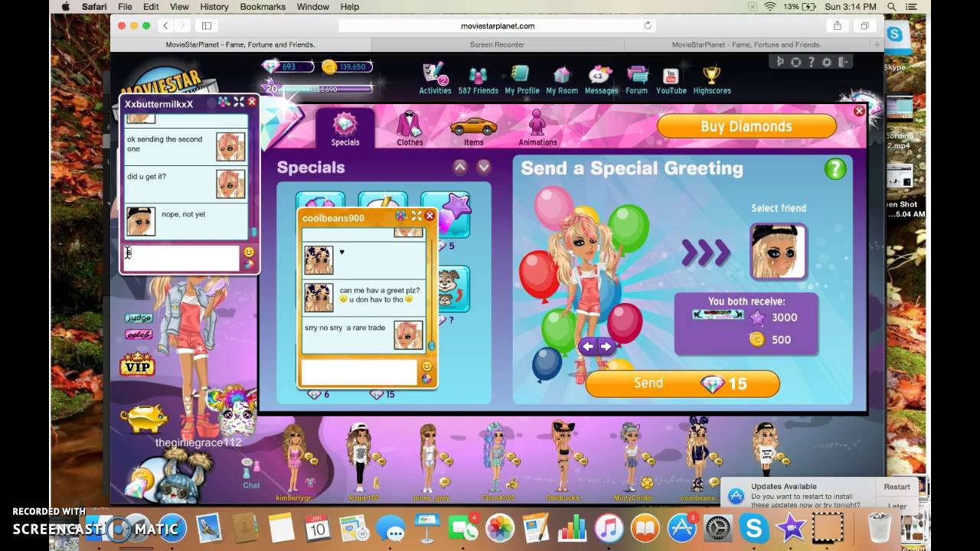Click Restart in Updates notification

tap(897, 487)
